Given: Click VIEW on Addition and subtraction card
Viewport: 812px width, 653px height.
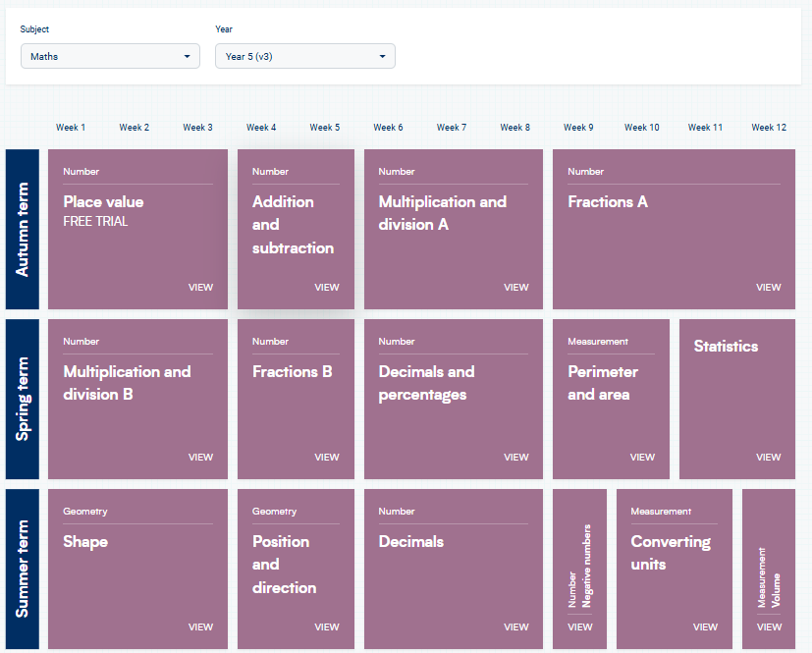Looking at the screenshot, I should (327, 288).
